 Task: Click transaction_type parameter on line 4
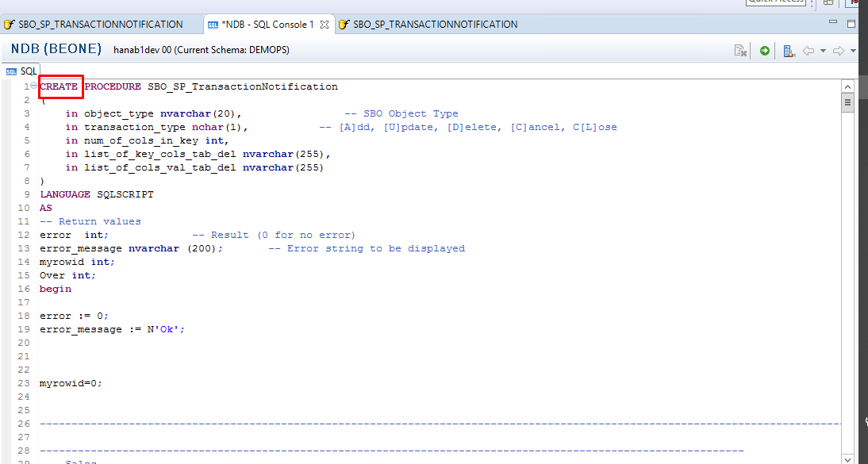[x=135, y=127]
